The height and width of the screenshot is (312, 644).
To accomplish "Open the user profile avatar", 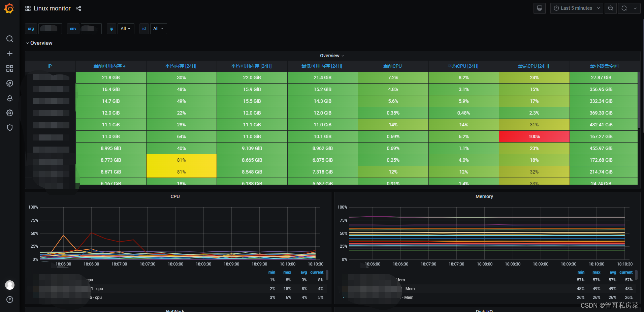I will pyautogui.click(x=10, y=285).
